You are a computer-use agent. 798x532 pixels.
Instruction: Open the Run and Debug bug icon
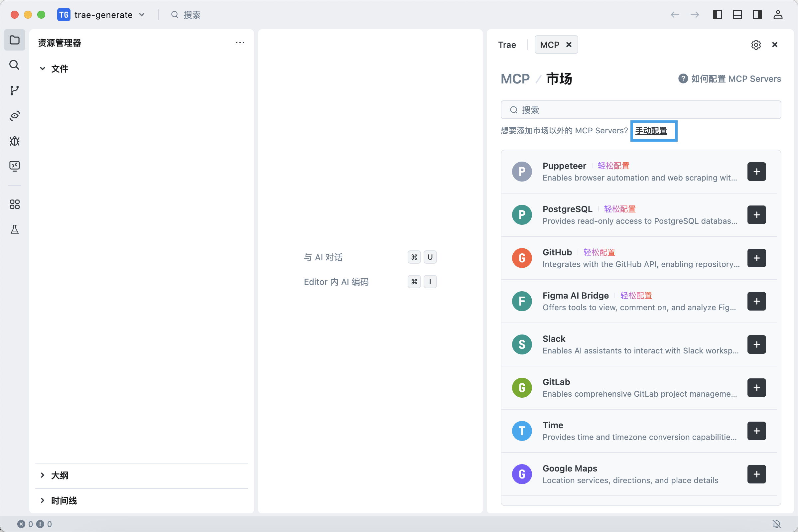[x=14, y=141]
